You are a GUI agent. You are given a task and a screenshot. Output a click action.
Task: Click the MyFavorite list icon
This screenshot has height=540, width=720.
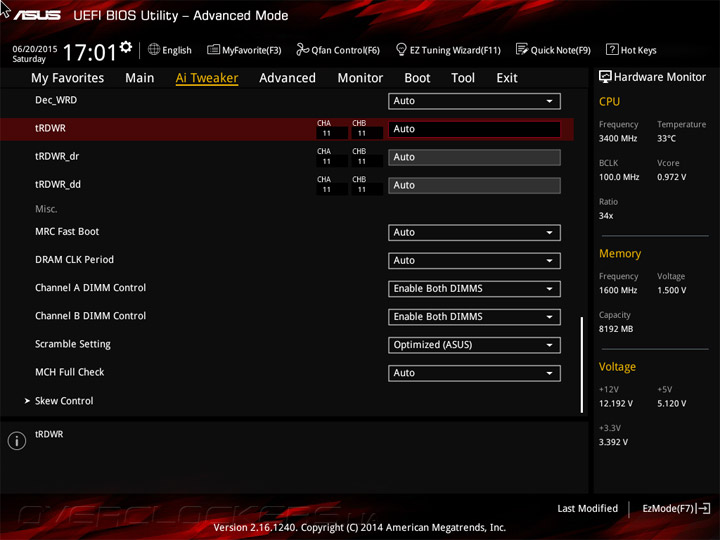[x=213, y=50]
